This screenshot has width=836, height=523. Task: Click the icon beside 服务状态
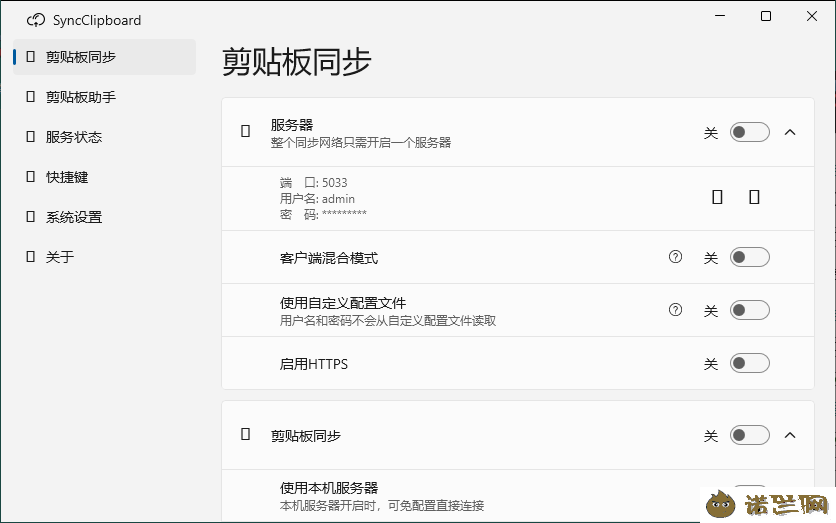pos(31,136)
